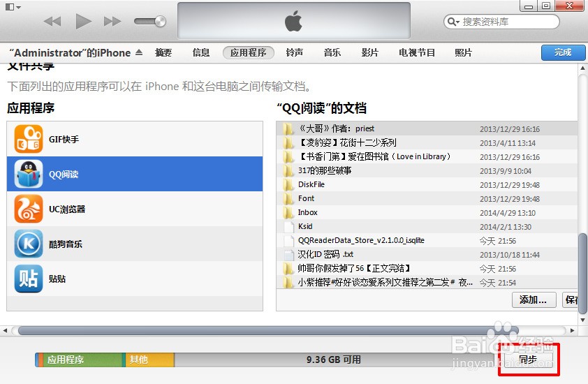Click the Play button
Viewport: 588px width, 384px height.
point(83,21)
